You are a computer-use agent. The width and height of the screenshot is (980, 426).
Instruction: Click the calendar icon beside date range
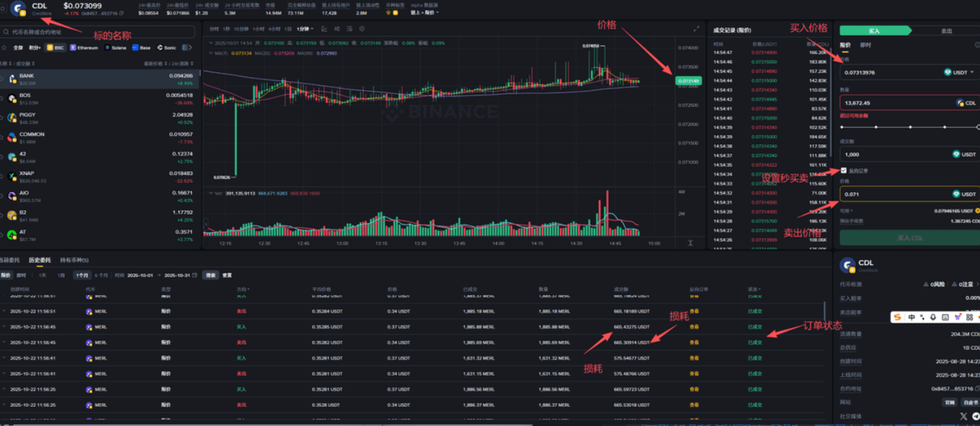[x=195, y=276]
